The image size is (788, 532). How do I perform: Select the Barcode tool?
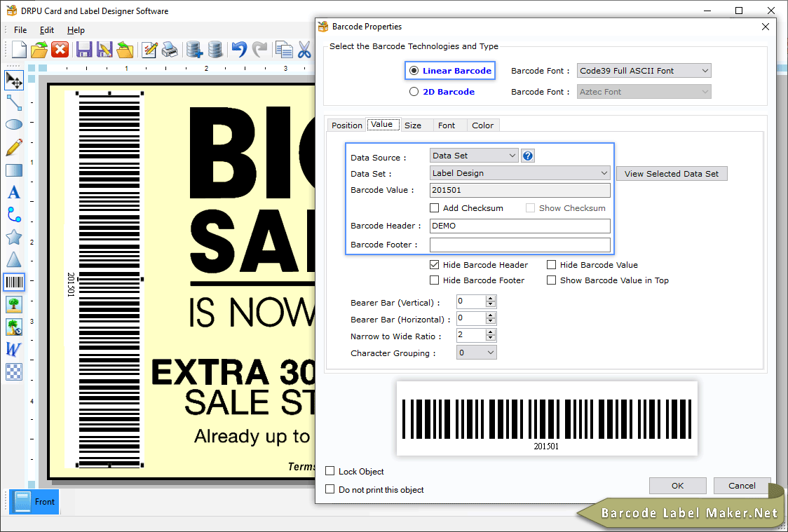14,282
